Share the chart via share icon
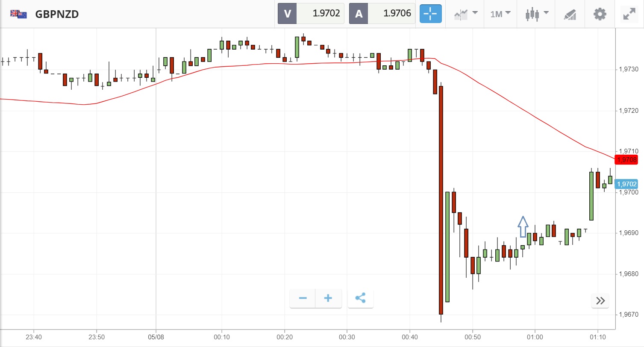 (x=360, y=298)
